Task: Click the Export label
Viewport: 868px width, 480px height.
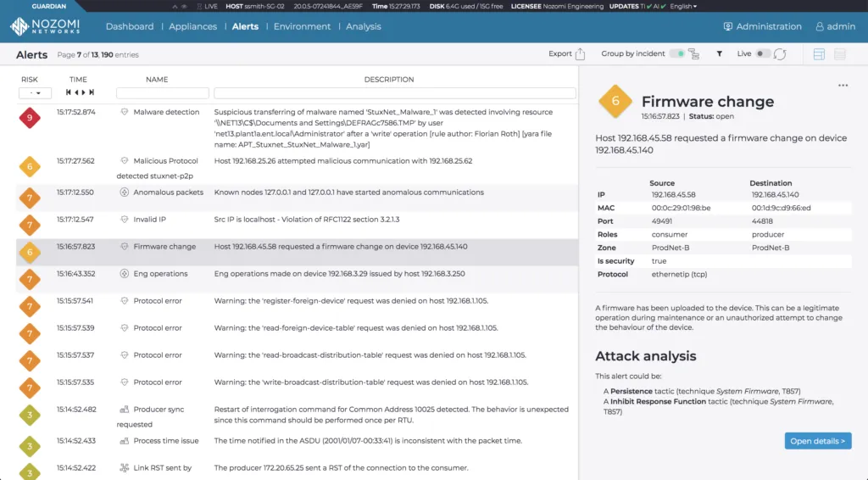Action: click(x=559, y=53)
